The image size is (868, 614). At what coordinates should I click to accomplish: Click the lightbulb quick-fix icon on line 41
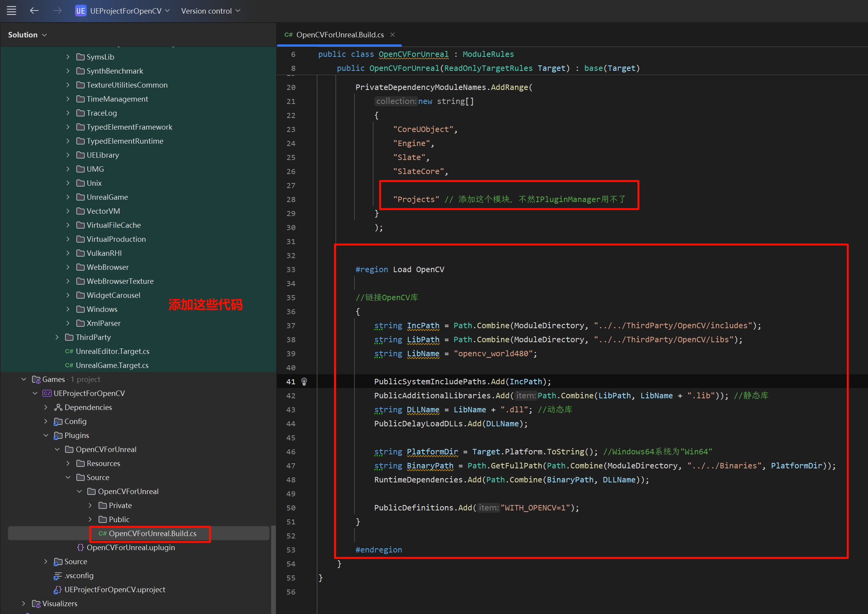(x=304, y=382)
